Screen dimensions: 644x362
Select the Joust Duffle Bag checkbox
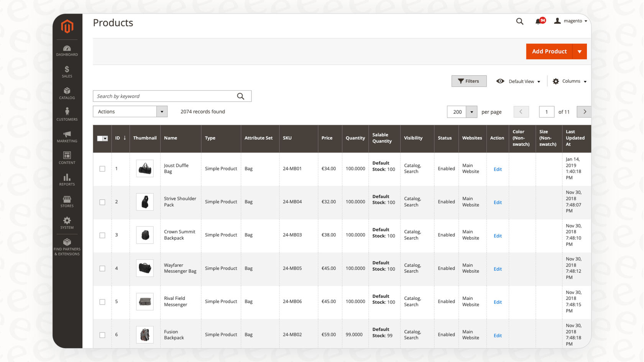point(102,169)
